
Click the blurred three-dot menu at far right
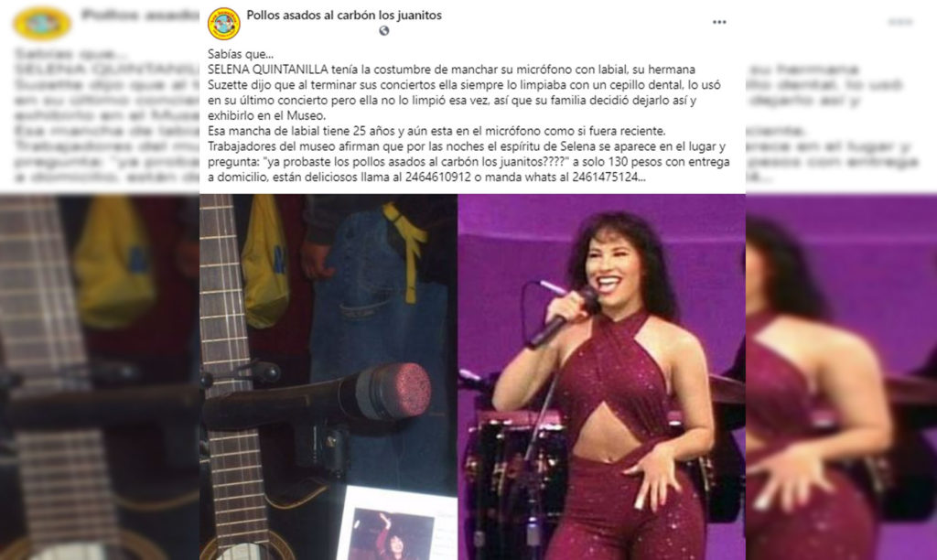point(900,22)
